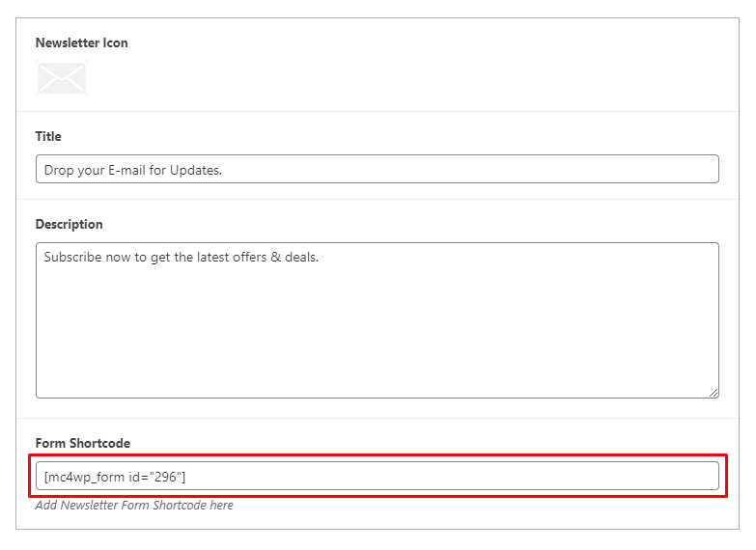Click the word "Updates" in the Title field
The height and width of the screenshot is (550, 756).
coord(195,170)
